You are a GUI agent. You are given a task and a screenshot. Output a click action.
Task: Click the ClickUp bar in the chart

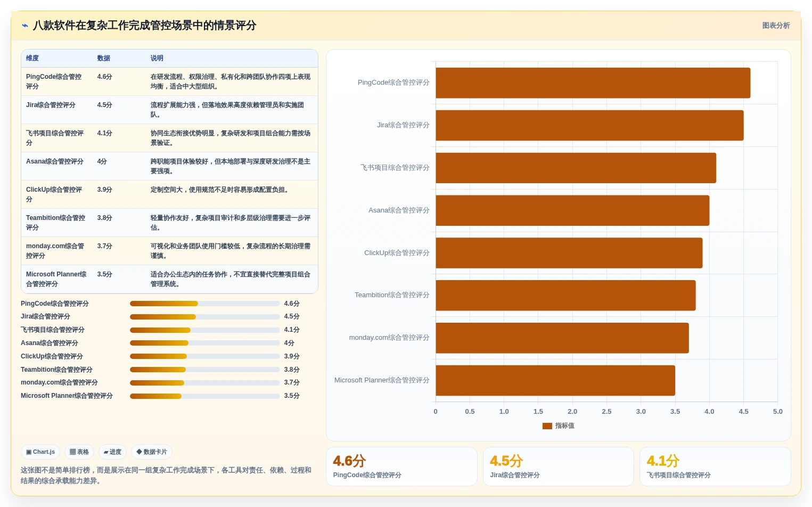click(569, 253)
